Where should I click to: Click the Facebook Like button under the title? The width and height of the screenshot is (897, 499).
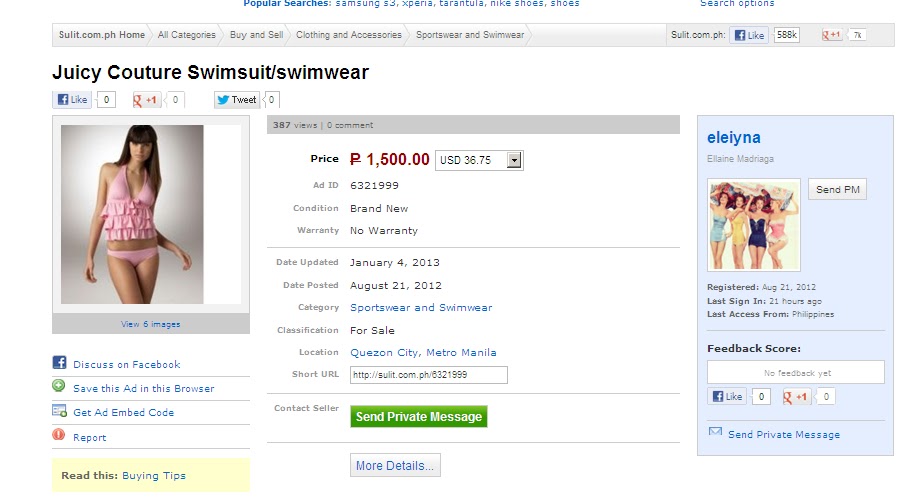(x=72, y=100)
